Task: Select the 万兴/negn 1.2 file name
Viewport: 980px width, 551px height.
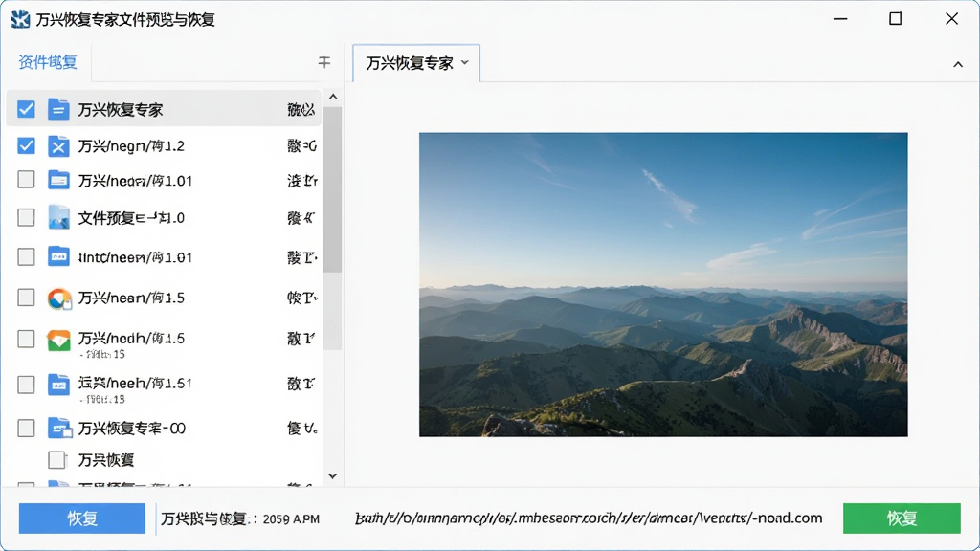Action: tap(131, 146)
